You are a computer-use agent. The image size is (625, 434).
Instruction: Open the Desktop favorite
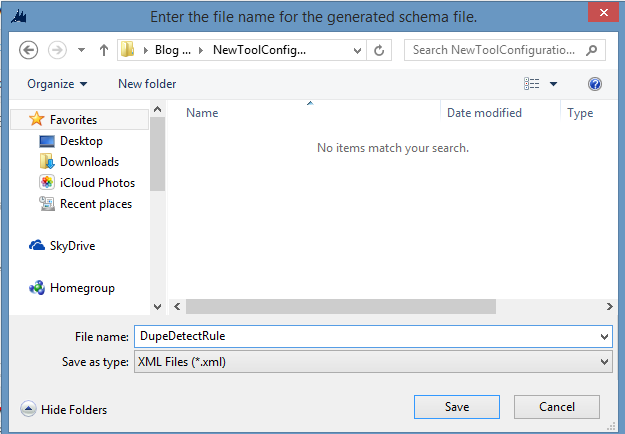tap(81, 141)
